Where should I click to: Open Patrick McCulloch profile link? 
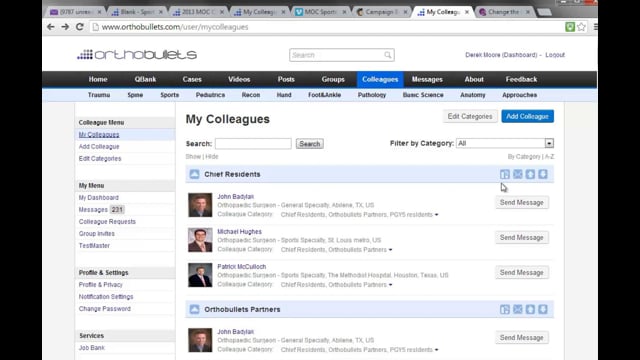click(x=242, y=267)
